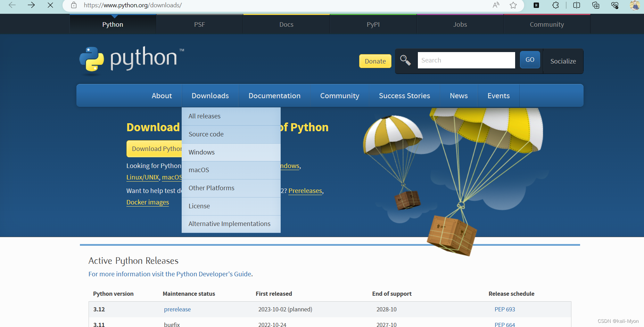Screen dimensions: 644x327
Task: Click the First released column header
Action: (274, 294)
